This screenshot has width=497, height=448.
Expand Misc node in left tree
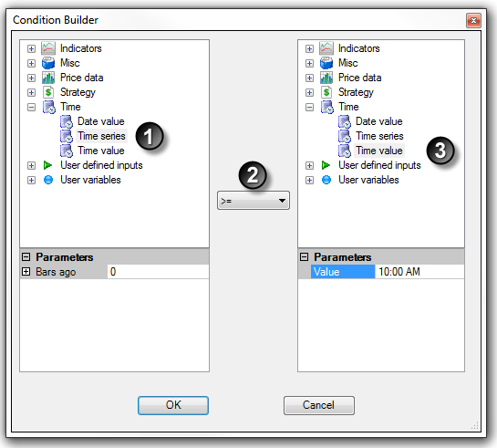[x=31, y=63]
